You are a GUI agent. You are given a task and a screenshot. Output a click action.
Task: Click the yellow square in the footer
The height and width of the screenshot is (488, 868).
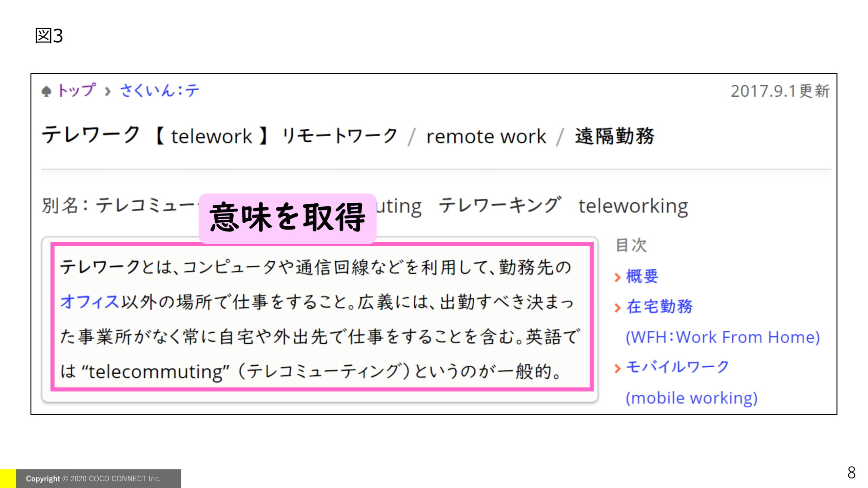click(x=8, y=479)
